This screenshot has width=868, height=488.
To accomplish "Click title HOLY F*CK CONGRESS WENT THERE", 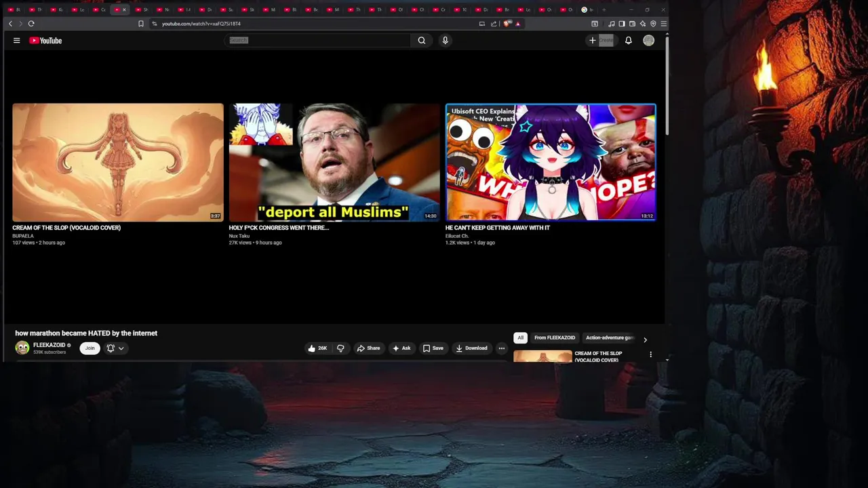I will pos(279,228).
